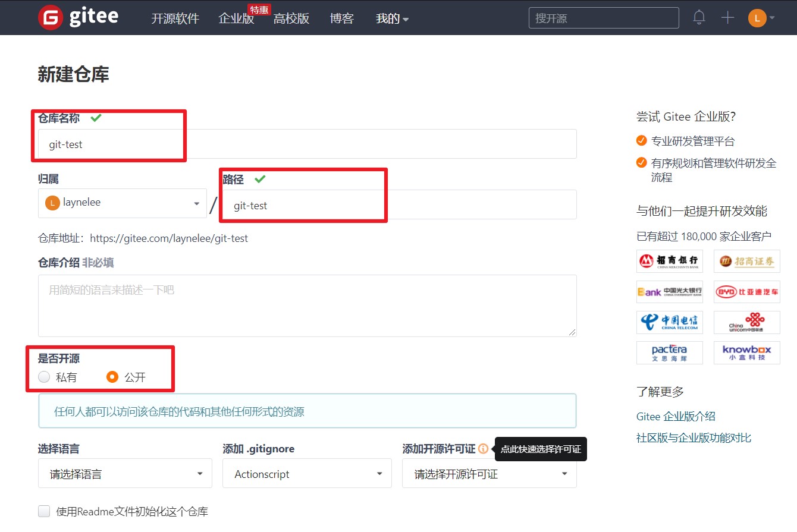Expand the 我的 menu
The image size is (797, 532).
(x=392, y=18)
